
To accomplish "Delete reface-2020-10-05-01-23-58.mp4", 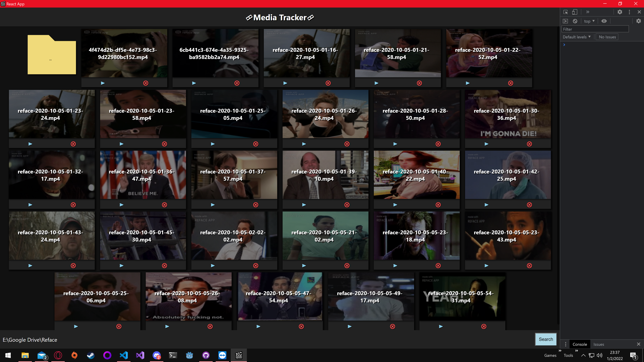I will (x=165, y=144).
